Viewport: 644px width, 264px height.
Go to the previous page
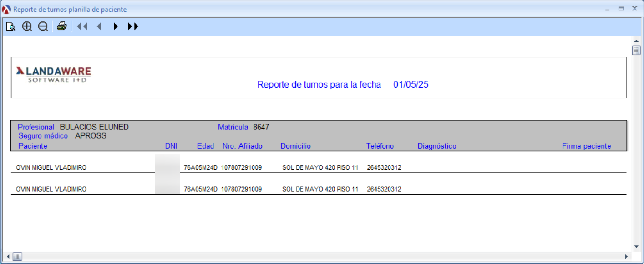(x=99, y=26)
